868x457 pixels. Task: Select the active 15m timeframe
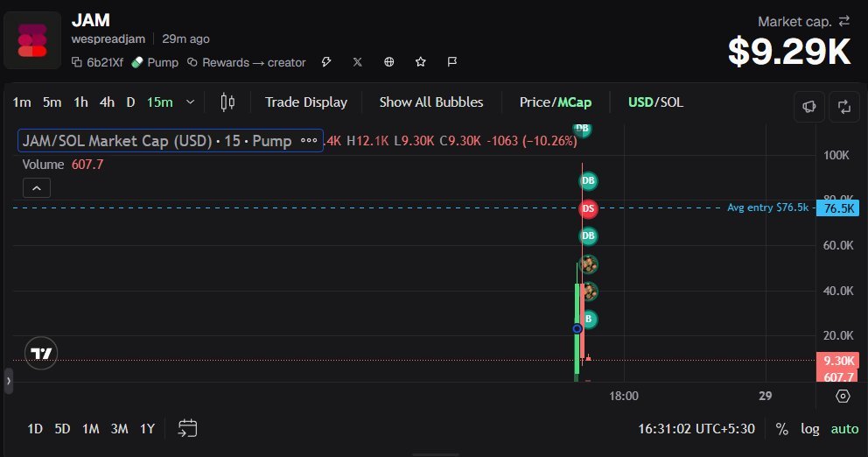tap(159, 102)
